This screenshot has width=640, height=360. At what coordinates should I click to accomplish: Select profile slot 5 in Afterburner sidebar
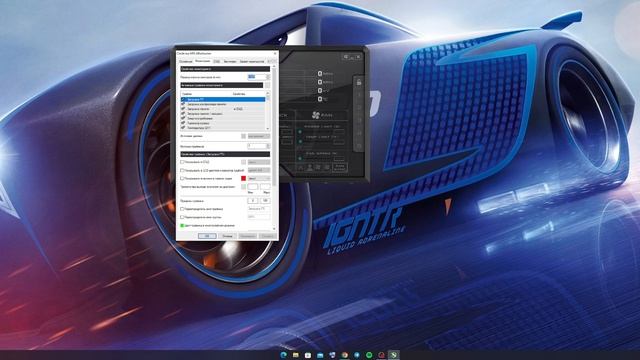point(359,146)
